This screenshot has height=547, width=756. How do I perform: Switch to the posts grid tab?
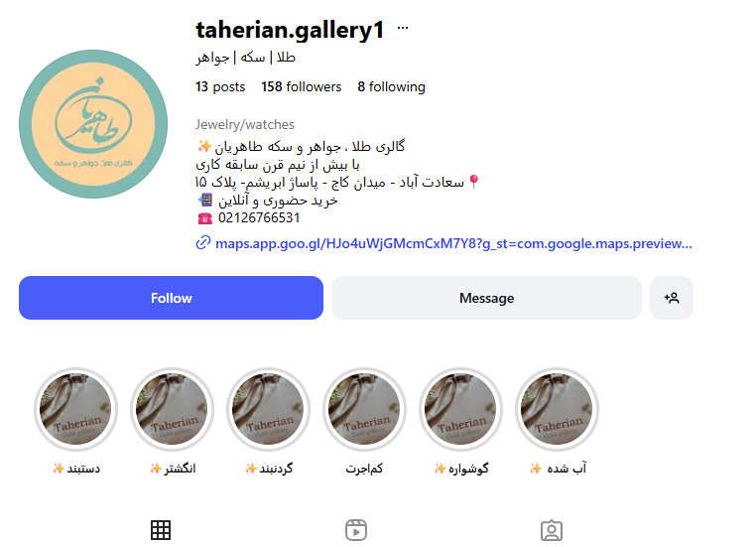tap(161, 530)
